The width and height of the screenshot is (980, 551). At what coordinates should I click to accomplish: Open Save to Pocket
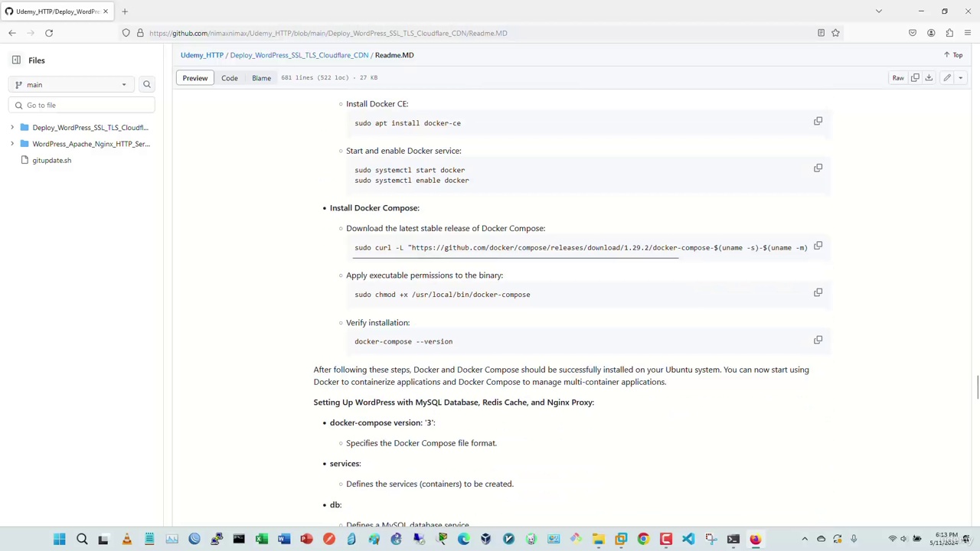(913, 33)
